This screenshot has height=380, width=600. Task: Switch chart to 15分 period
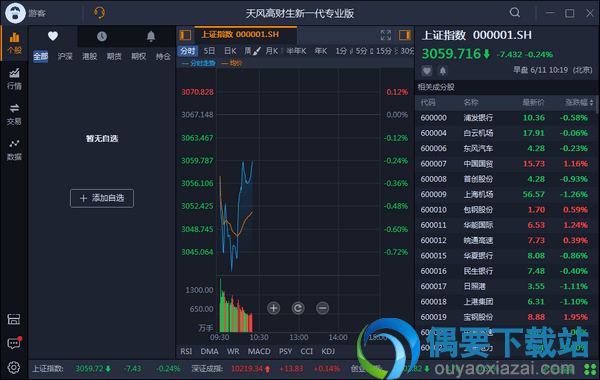point(384,51)
